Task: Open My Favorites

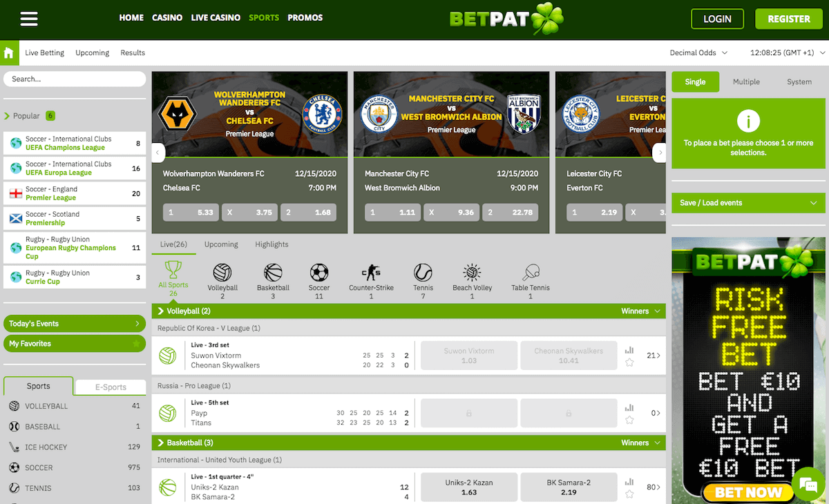Action: 75,344
